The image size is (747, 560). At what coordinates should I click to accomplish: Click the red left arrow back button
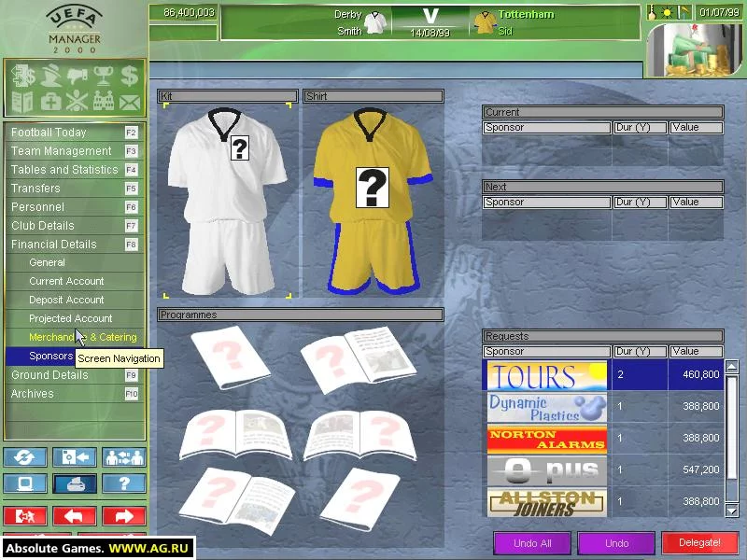(75, 516)
